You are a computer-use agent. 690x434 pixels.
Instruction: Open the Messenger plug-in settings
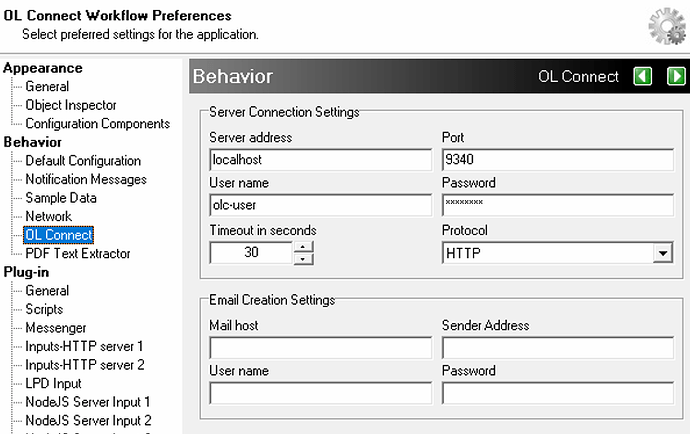56,328
